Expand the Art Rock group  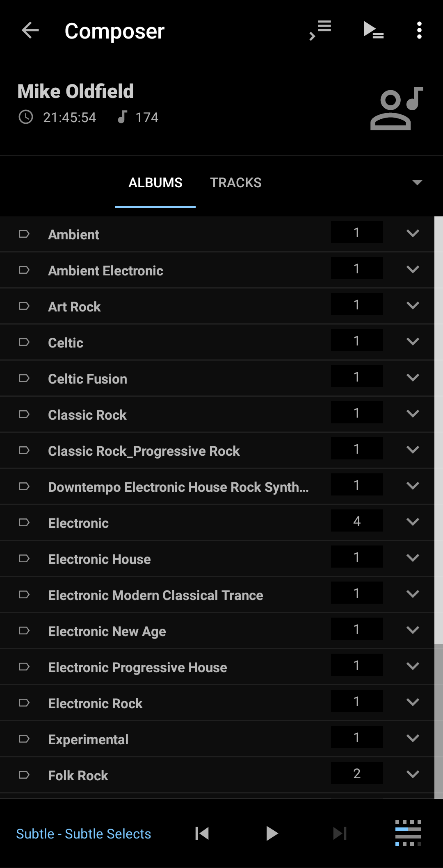(413, 305)
